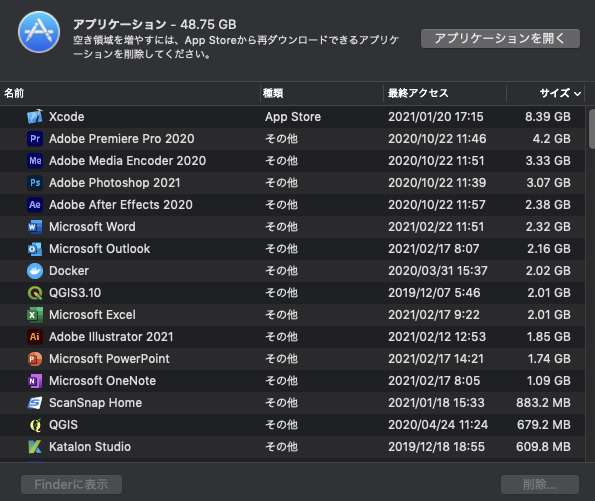Click Microsoft Outlook name text
The image size is (595, 501).
click(99, 249)
